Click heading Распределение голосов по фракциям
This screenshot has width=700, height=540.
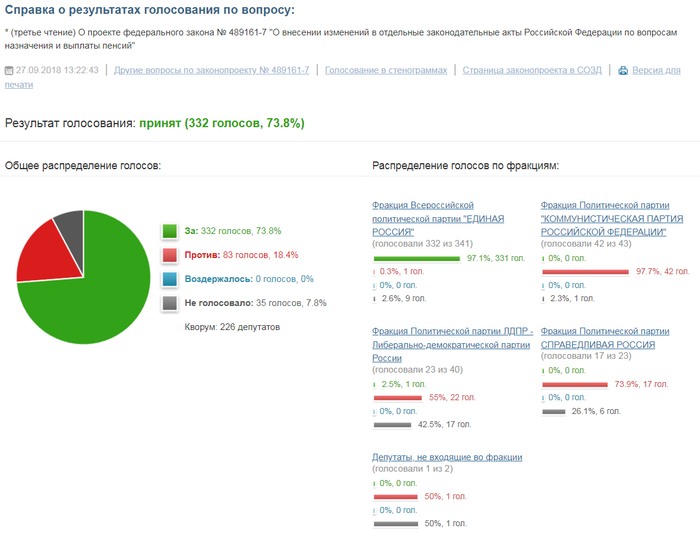465,166
